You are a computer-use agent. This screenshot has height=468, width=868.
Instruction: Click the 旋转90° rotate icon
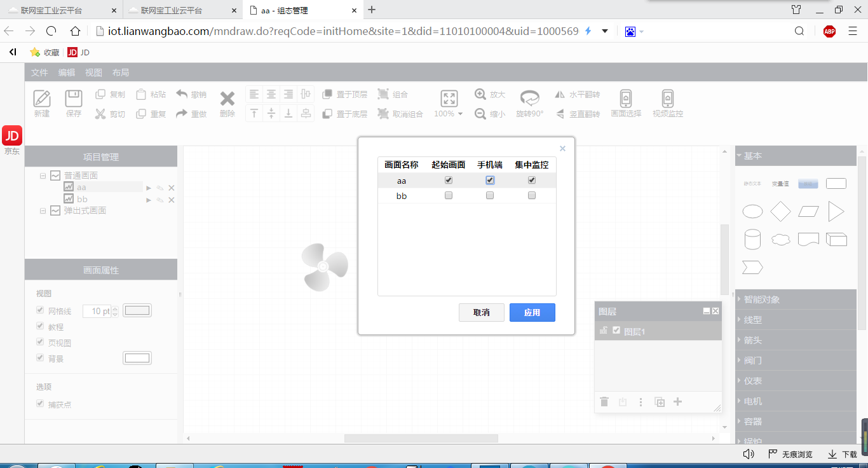coord(530,98)
